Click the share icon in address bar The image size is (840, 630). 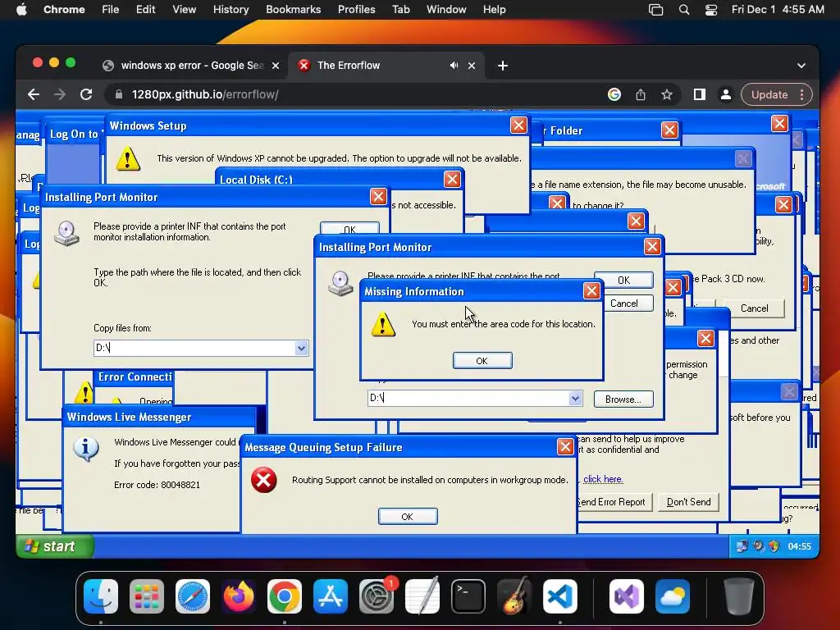click(x=640, y=95)
